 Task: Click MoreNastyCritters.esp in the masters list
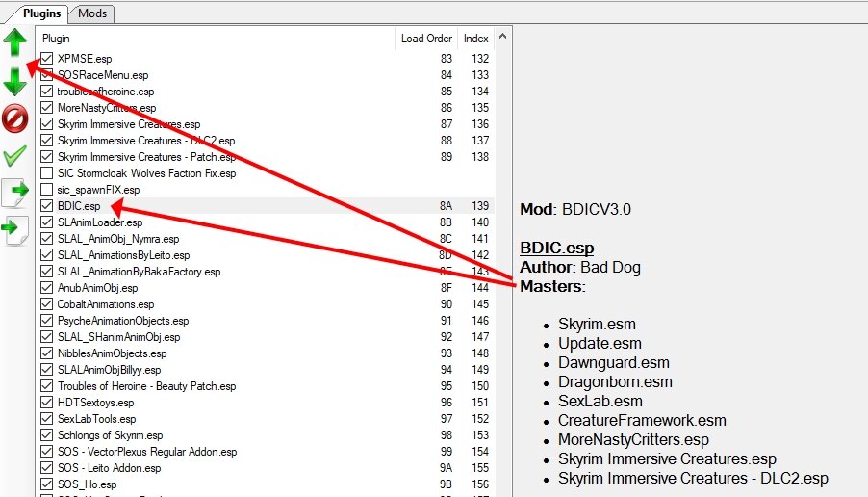[x=633, y=439]
